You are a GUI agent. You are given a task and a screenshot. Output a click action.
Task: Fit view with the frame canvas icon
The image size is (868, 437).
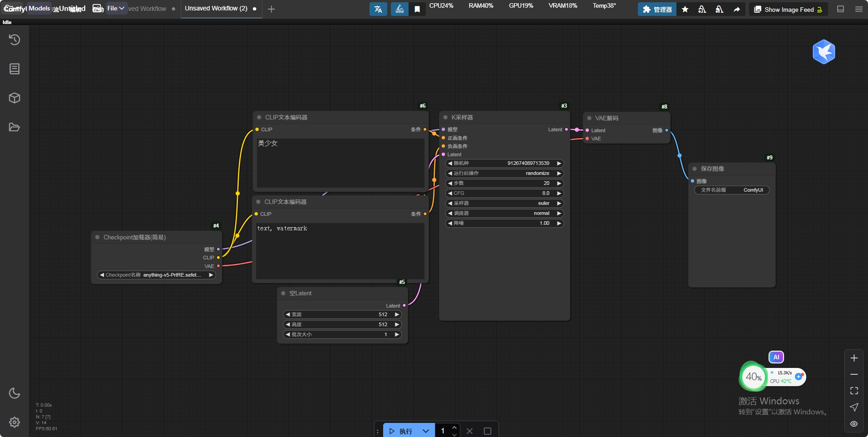click(x=854, y=391)
